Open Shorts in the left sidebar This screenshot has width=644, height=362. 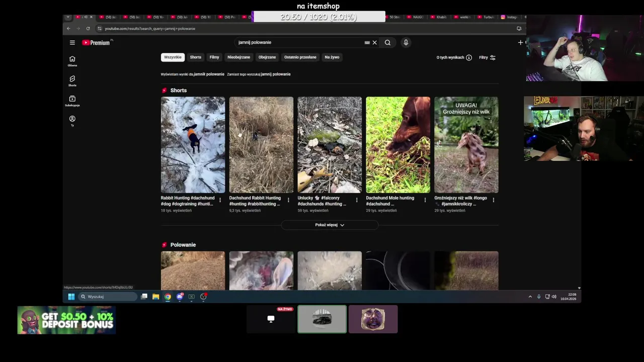tap(72, 81)
